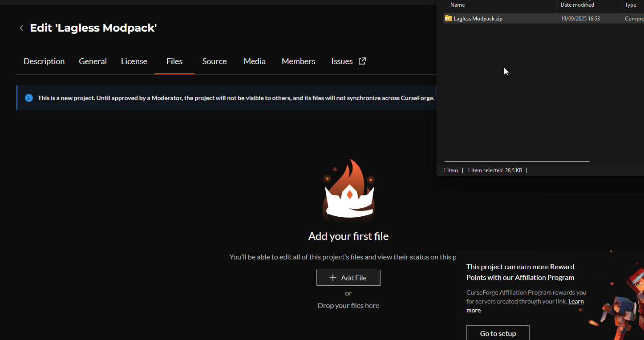This screenshot has width=644, height=340.
Task: Click the back arrow beside 'Edit Lagless Modpack'
Action: click(x=21, y=28)
